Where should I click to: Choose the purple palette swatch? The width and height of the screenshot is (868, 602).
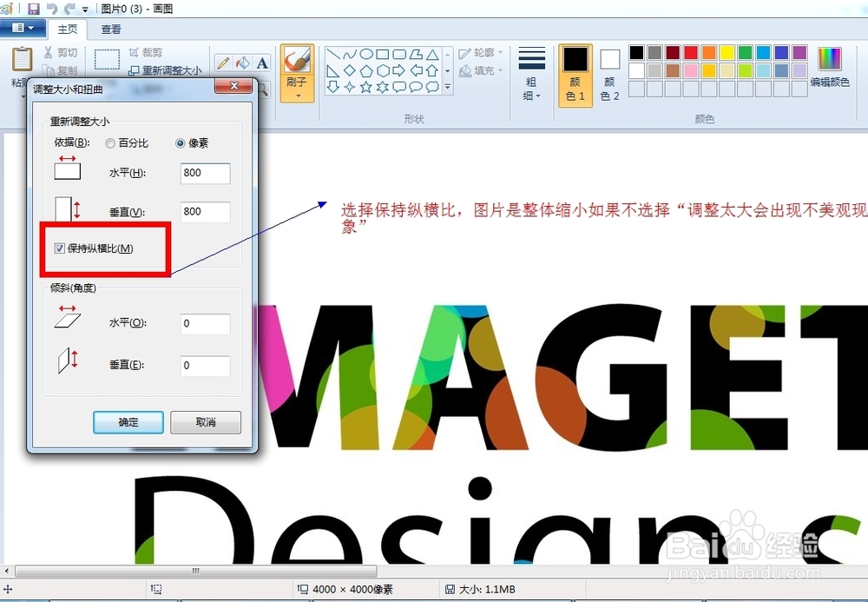799,53
